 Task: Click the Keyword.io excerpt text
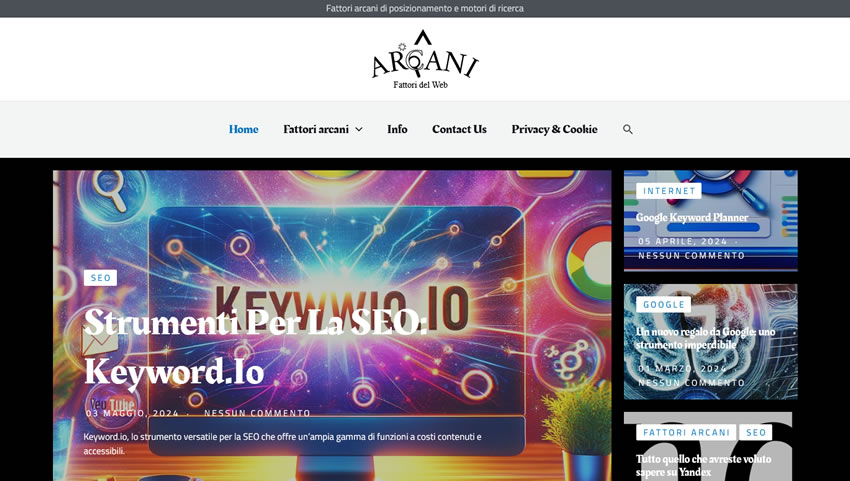coord(282,444)
